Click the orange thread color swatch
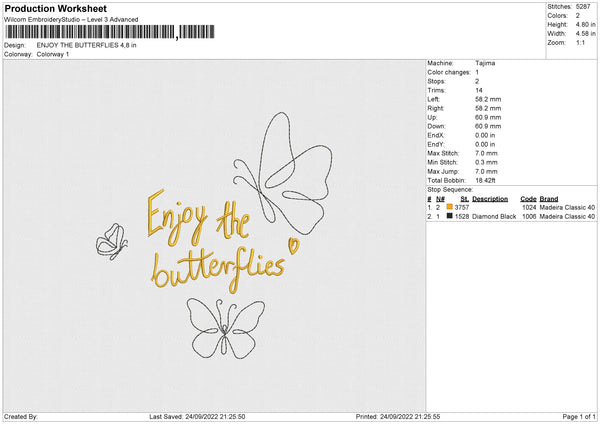 449,207
